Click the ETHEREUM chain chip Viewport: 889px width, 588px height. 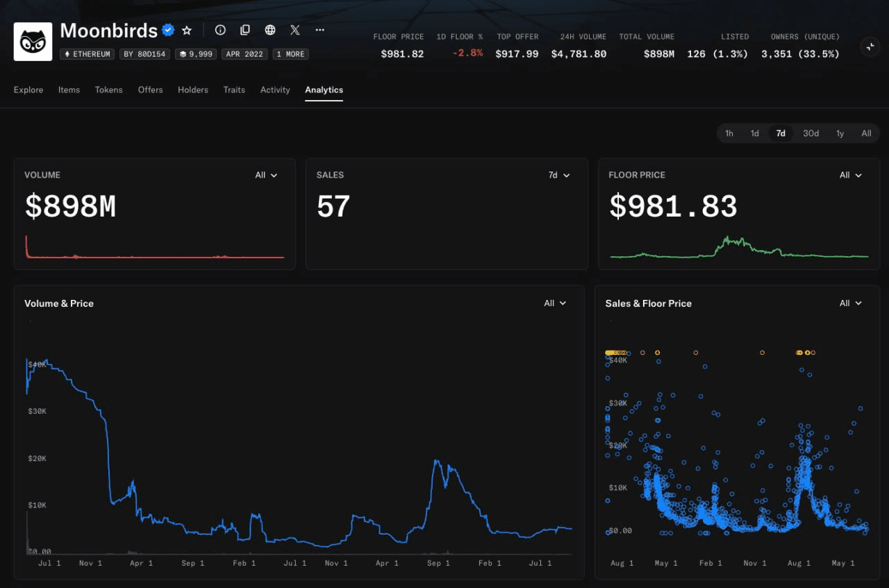(x=88, y=54)
